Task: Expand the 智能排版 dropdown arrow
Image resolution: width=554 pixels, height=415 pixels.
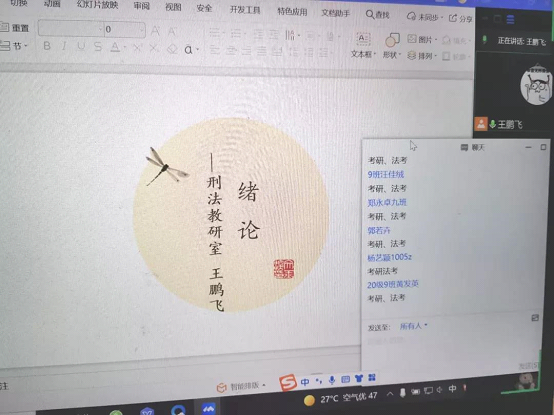Action: point(264,385)
